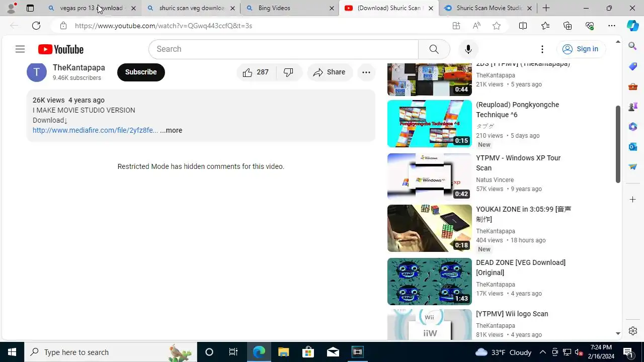Switch to shuric scan veg download tab
Screen dimensions: 644x362
190,8
